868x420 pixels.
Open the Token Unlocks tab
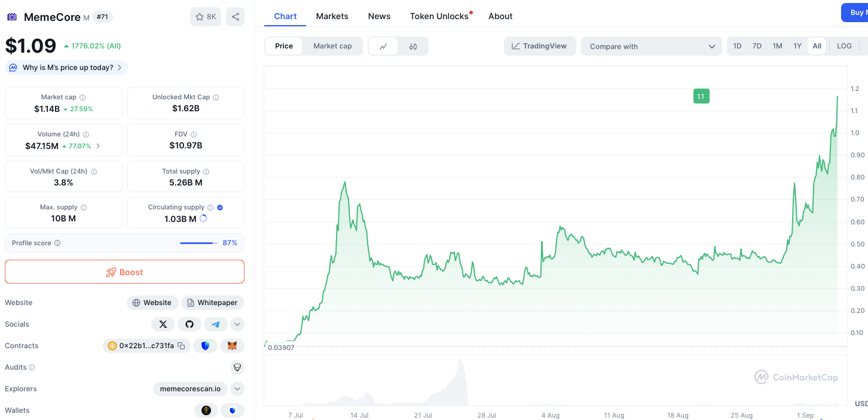pos(439,16)
